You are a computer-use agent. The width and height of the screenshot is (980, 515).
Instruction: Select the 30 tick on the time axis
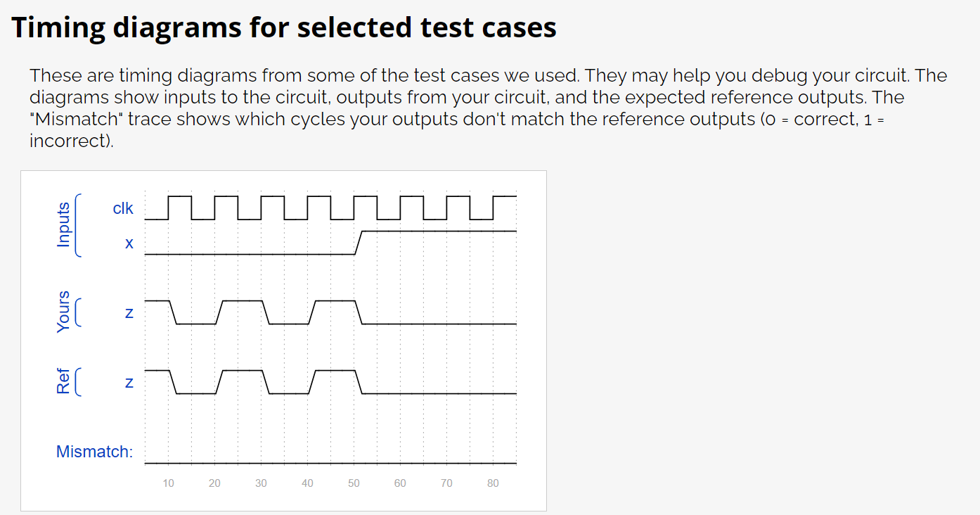coord(261,483)
